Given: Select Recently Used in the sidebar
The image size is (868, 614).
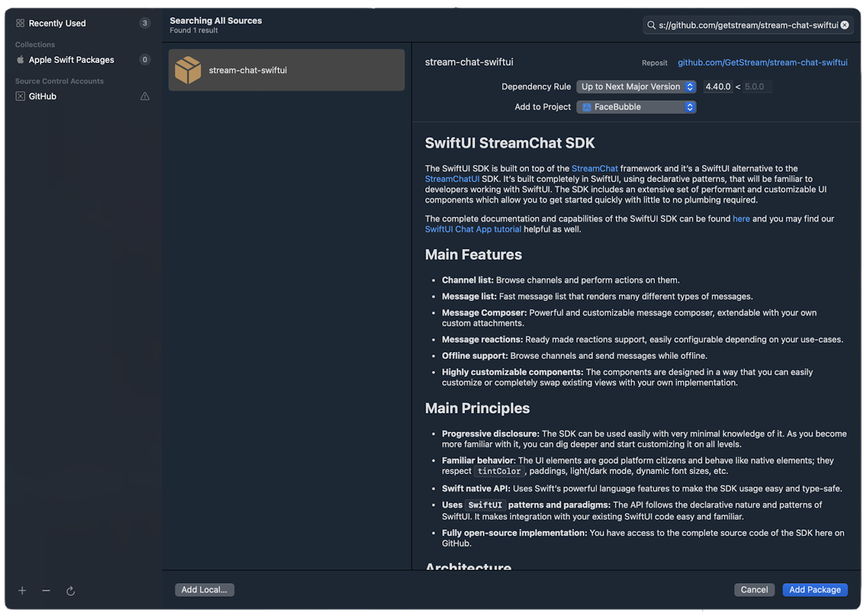Looking at the screenshot, I should point(57,23).
